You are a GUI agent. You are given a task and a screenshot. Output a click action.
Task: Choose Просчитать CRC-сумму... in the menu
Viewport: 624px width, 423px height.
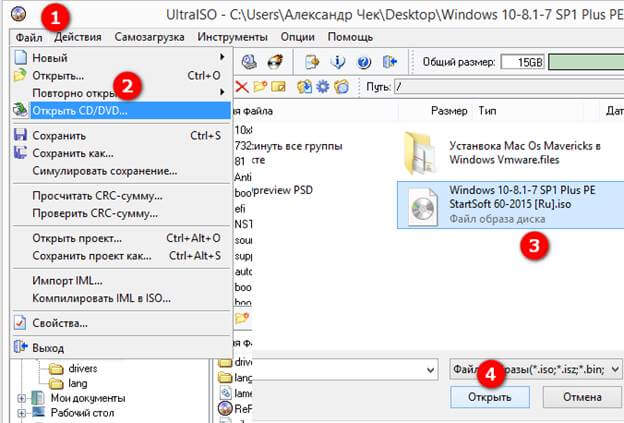(x=97, y=196)
